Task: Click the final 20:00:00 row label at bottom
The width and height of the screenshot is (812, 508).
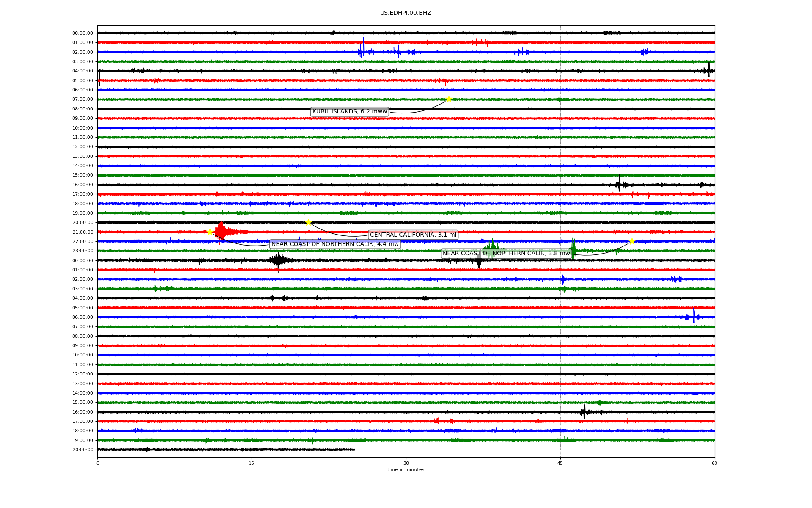Action: click(82, 450)
